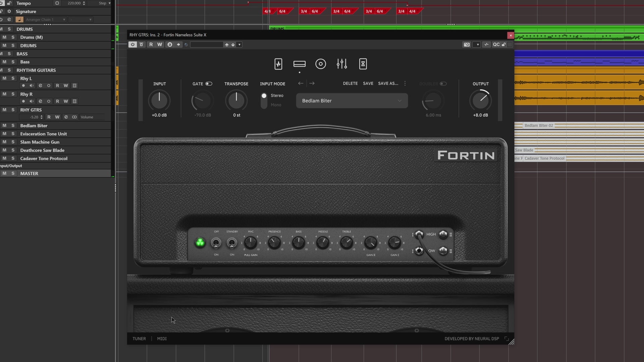The image size is (644, 362).
Task: Select Mono input mode
Action: pos(276,105)
